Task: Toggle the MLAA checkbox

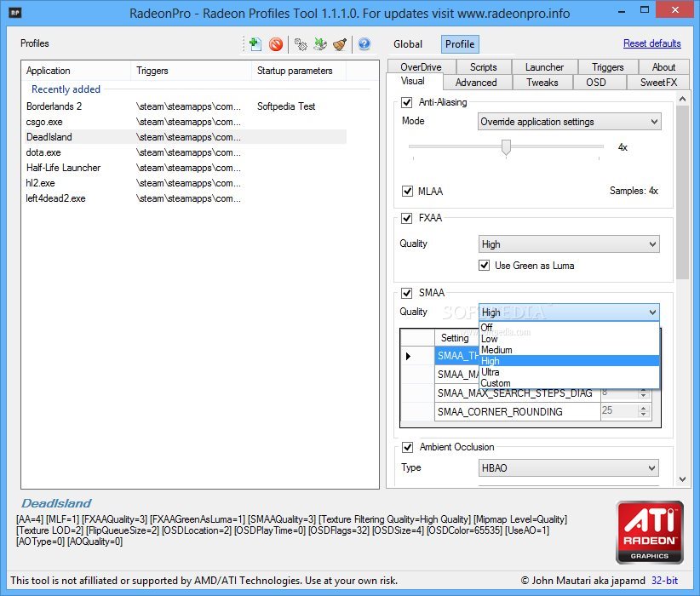Action: [407, 191]
